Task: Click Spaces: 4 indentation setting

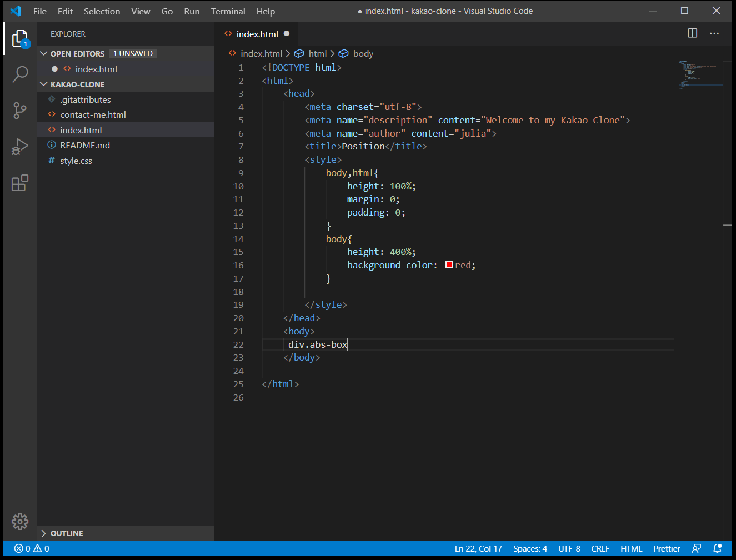Action: (x=530, y=548)
